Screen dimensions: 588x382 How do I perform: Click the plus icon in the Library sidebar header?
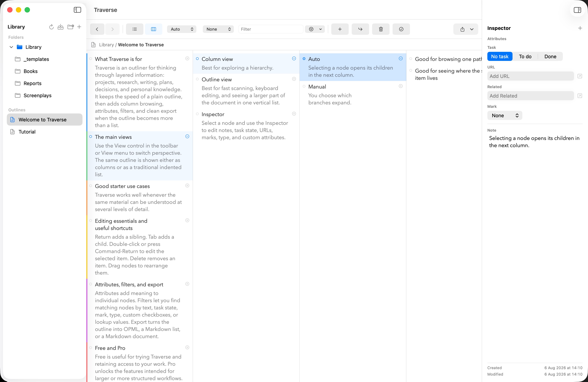(79, 27)
